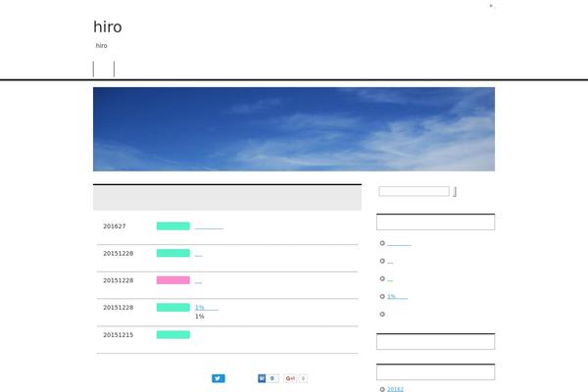Image resolution: width=588 pixels, height=392 pixels.
Task: Click the date '20151215'
Action: pyautogui.click(x=119, y=334)
